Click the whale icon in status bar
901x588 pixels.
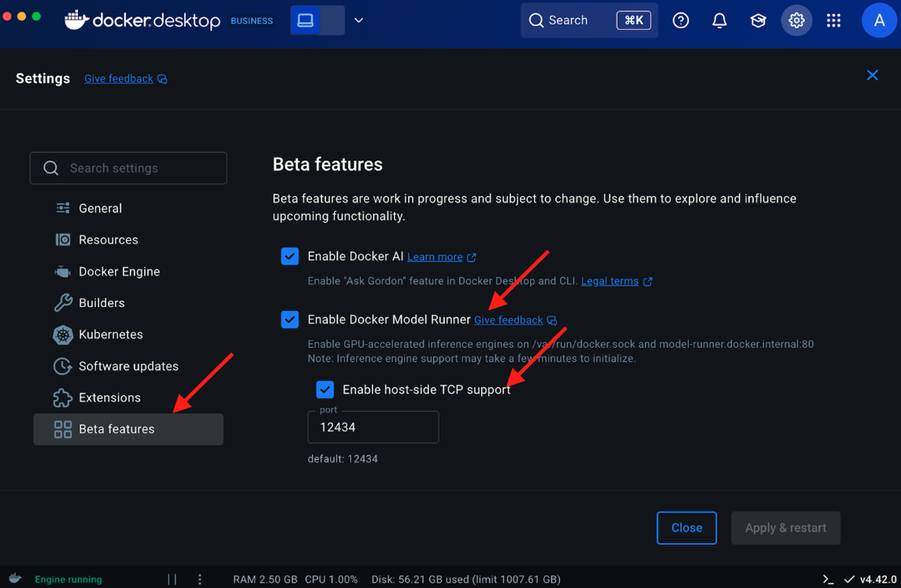coord(15,579)
